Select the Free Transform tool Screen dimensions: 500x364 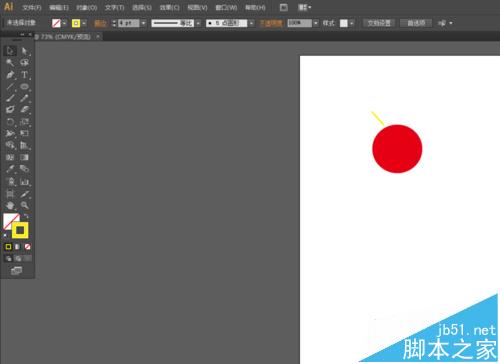[24, 133]
